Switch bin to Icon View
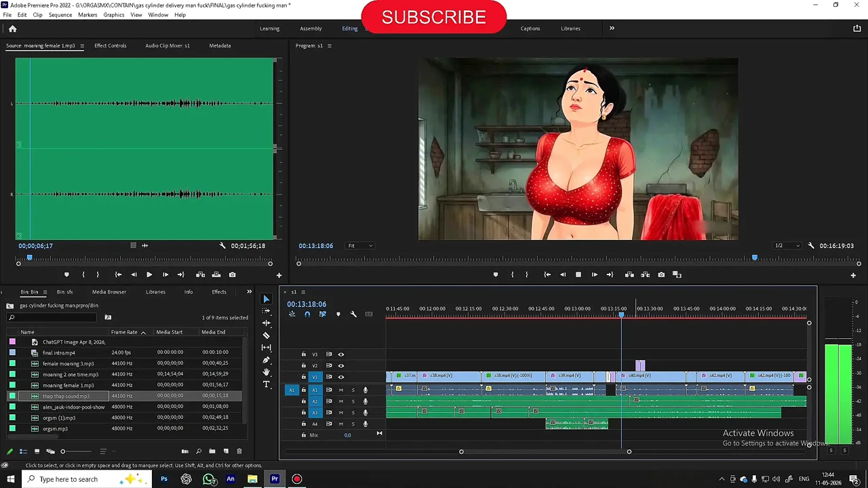 click(x=37, y=451)
